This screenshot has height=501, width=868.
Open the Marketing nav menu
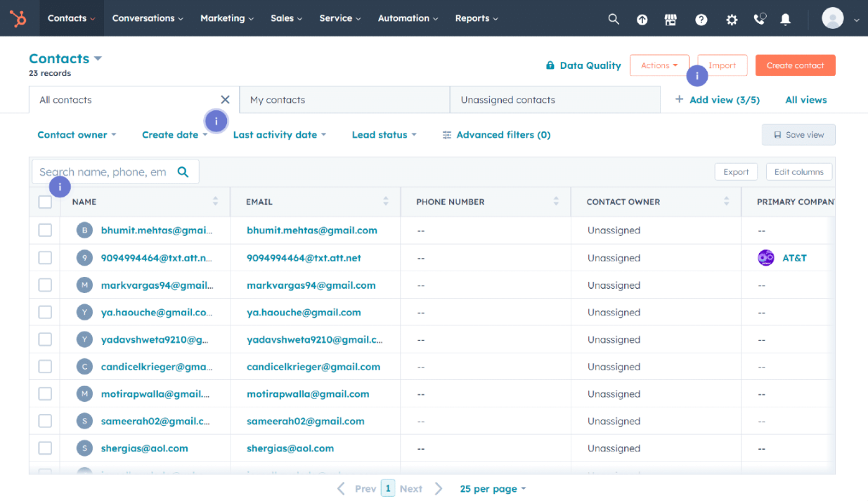coord(227,18)
